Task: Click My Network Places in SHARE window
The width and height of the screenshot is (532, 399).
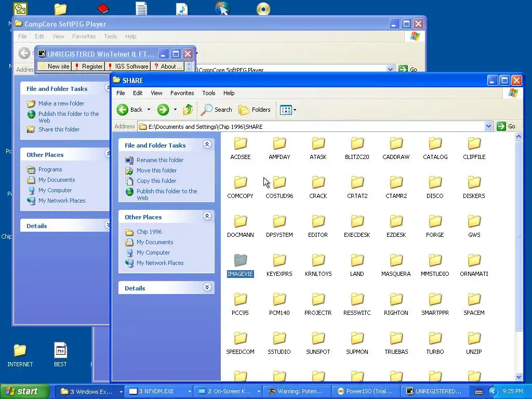Action: 160,263
